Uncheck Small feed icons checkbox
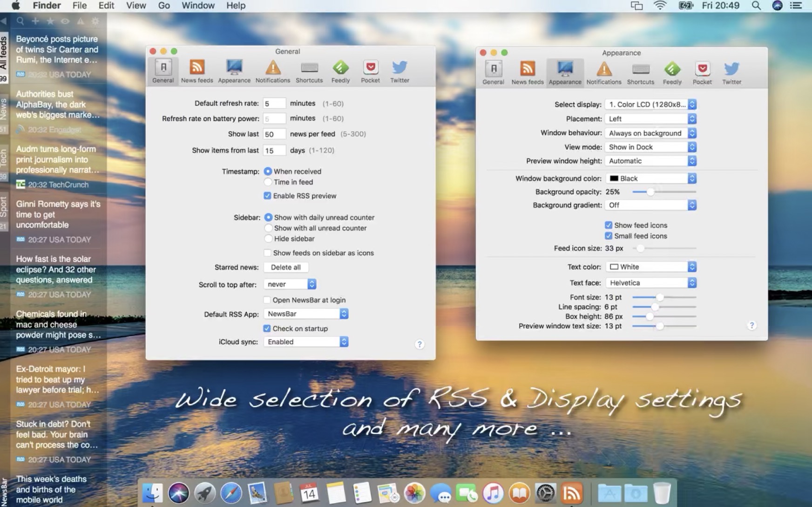 pos(609,236)
